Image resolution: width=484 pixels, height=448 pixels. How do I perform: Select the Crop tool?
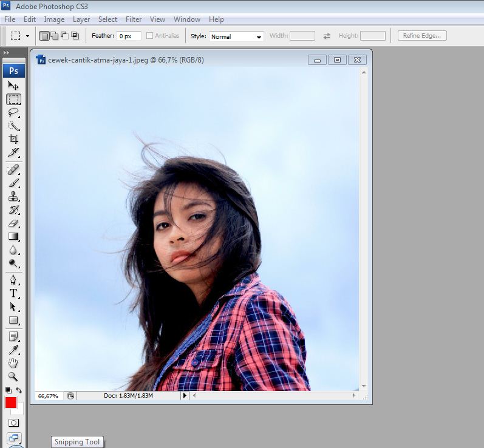point(13,139)
